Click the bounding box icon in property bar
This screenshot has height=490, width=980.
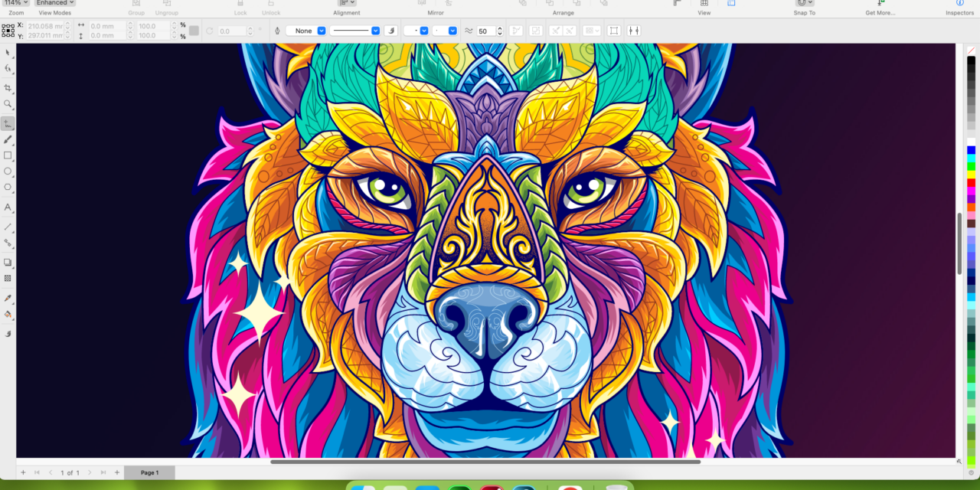(613, 31)
